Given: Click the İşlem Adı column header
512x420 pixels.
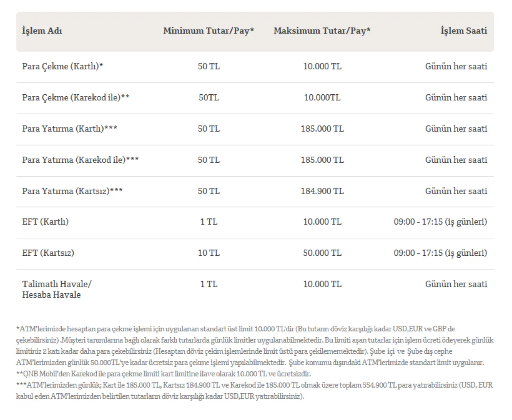Looking at the screenshot, I should (42, 31).
